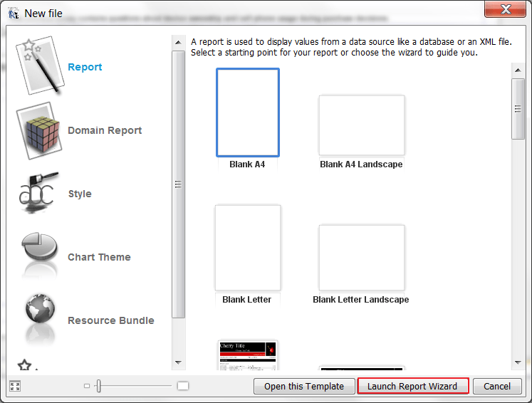Click the template pane scroll down arrow
This screenshot has width=532, height=403.
[x=517, y=362]
